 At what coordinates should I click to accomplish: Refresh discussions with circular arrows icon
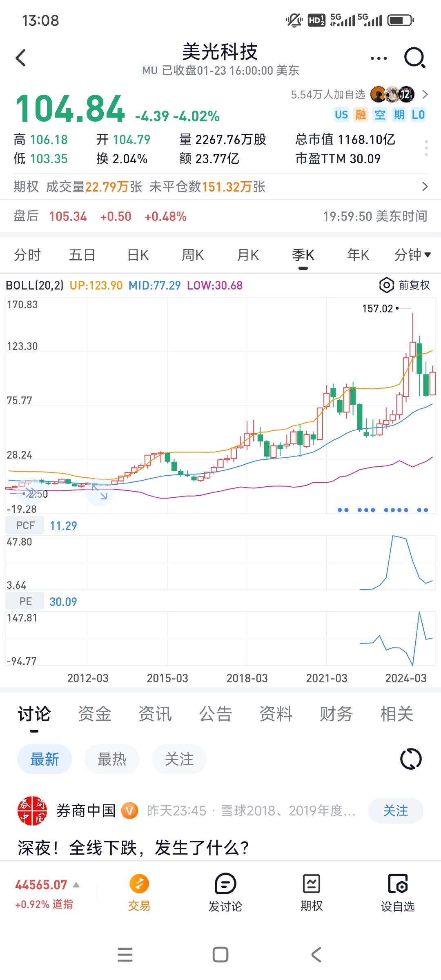click(x=411, y=759)
